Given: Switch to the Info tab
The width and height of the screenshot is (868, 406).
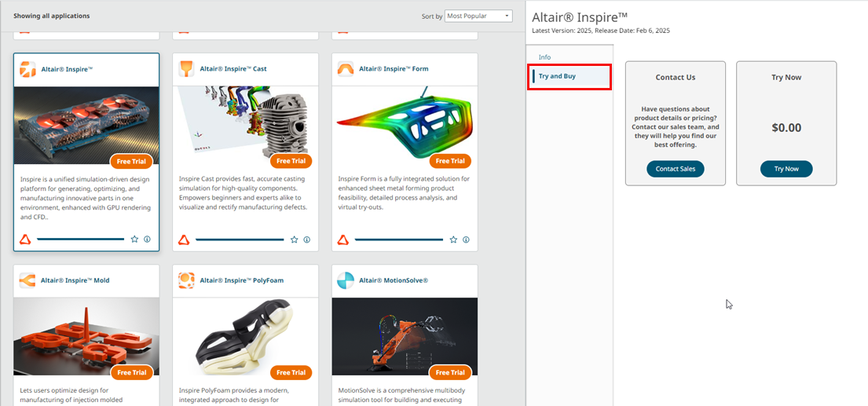Looking at the screenshot, I should (544, 57).
